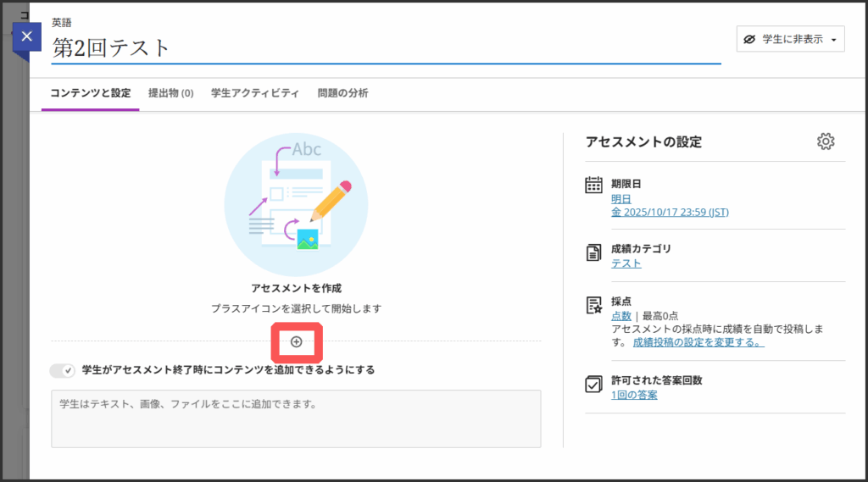The image size is (868, 482).
Task: Toggle 学生がアセスメント終了時にコンテンツを追加 switch
Action: (63, 370)
